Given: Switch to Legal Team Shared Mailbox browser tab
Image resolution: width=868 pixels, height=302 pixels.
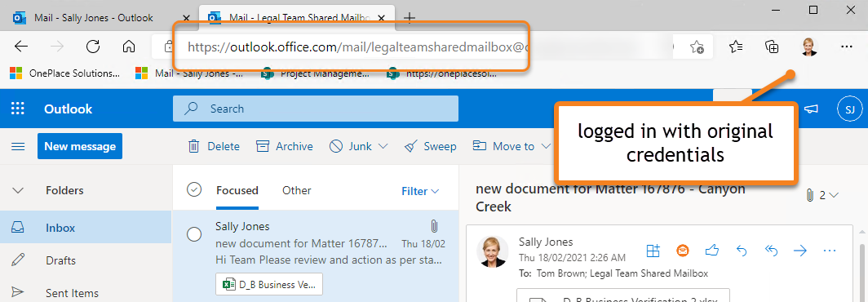Looking at the screenshot, I should (297, 18).
